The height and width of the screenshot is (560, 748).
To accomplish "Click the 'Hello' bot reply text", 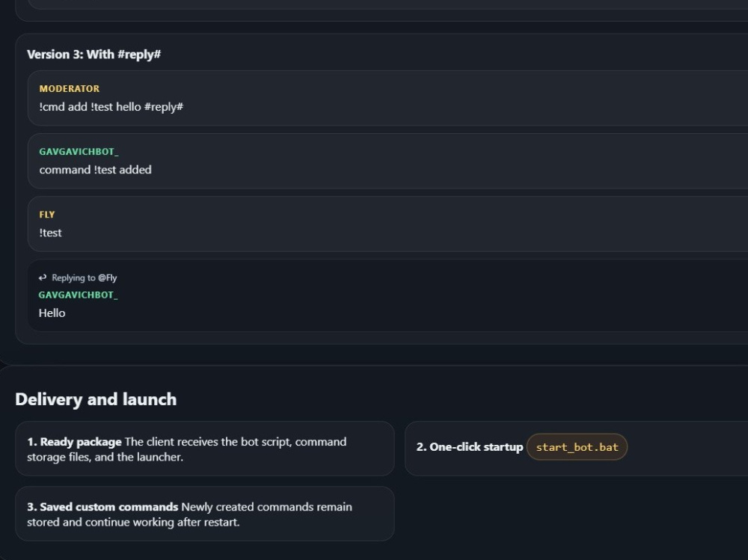I will click(x=52, y=313).
